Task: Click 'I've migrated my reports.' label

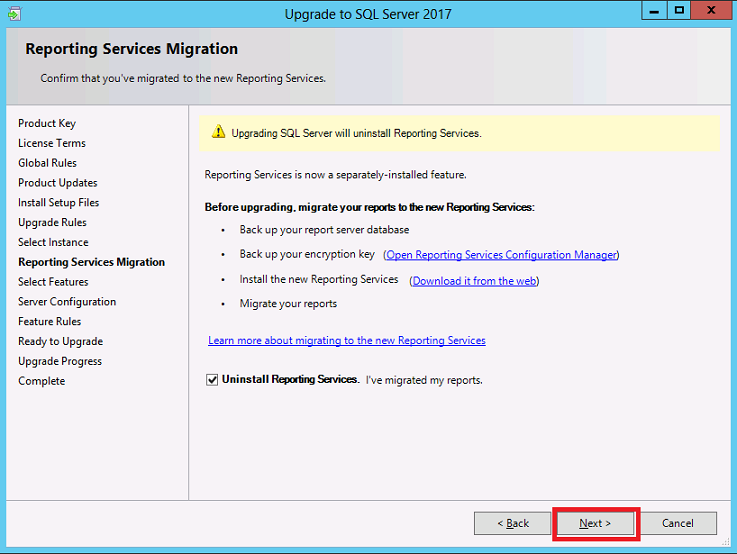Action: 424,380
